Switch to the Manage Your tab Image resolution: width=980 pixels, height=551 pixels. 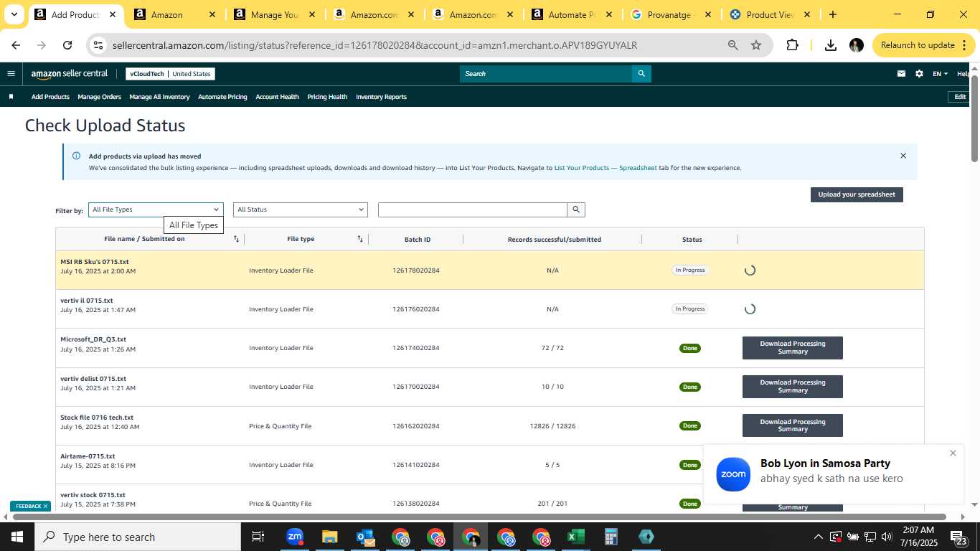coord(273,14)
